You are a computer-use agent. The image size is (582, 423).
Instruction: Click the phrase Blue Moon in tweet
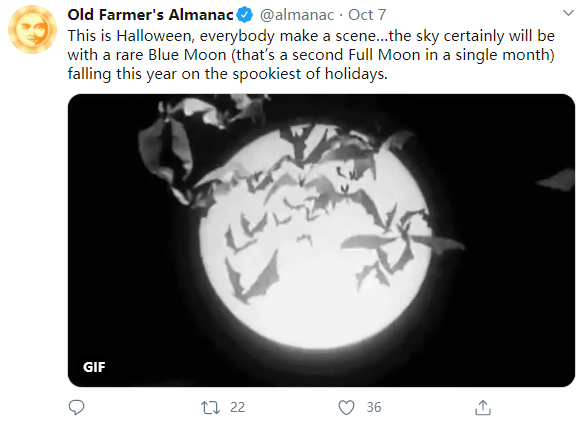187,55
